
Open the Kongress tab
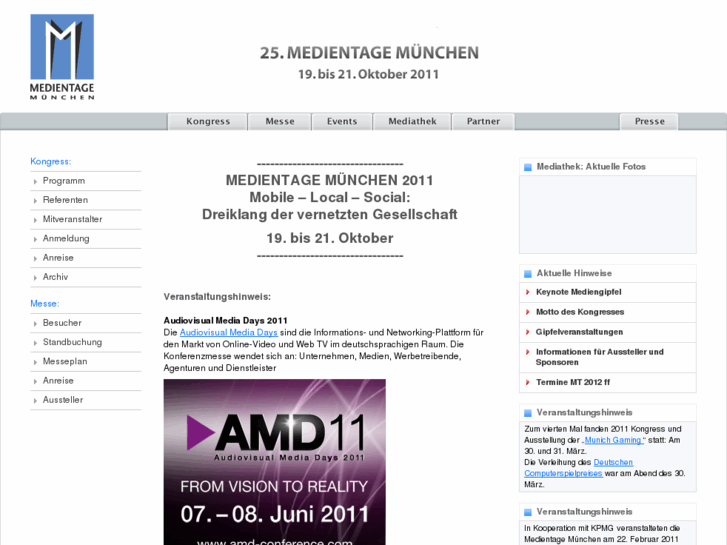pos(208,122)
